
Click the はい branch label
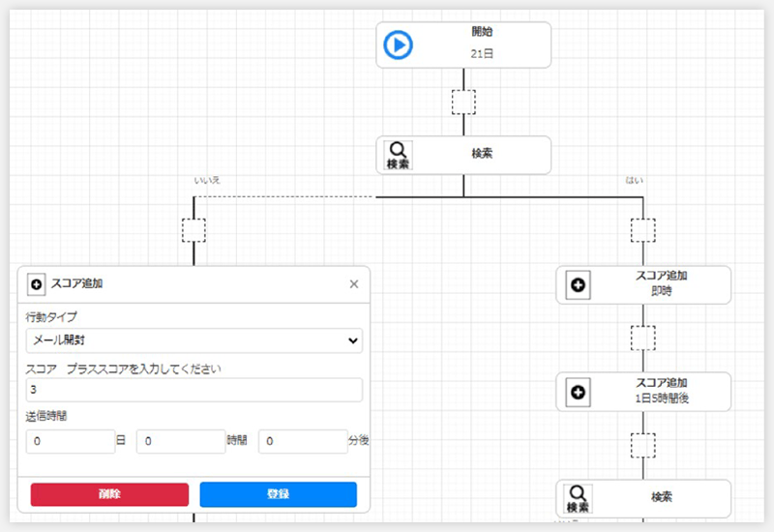pyautogui.click(x=635, y=180)
